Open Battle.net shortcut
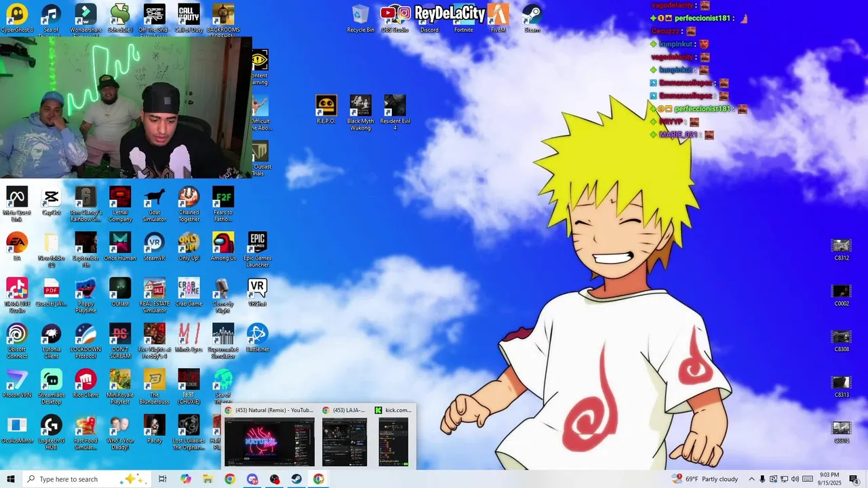Viewport: 868px width, 488px height. [258, 338]
